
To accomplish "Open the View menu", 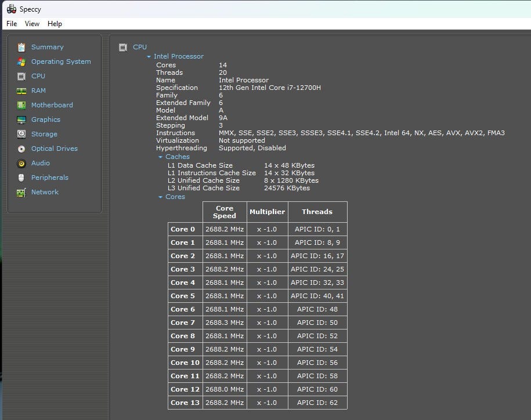I will tap(32, 24).
